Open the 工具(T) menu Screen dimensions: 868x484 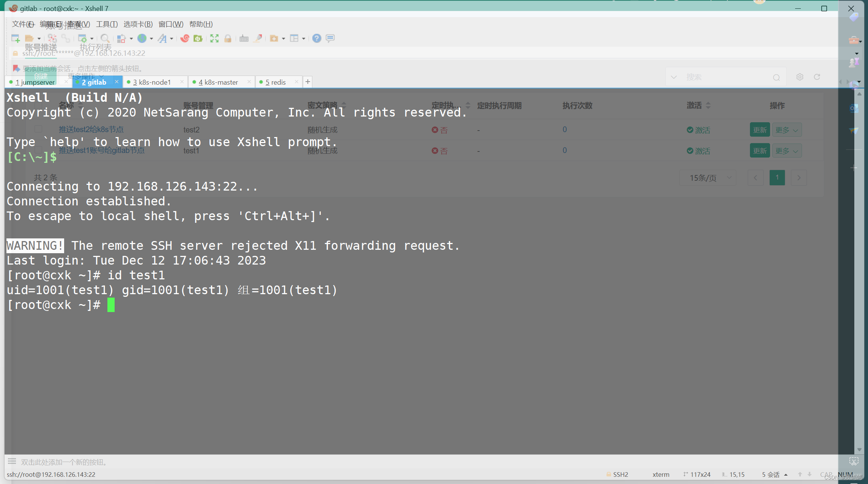pyautogui.click(x=107, y=24)
